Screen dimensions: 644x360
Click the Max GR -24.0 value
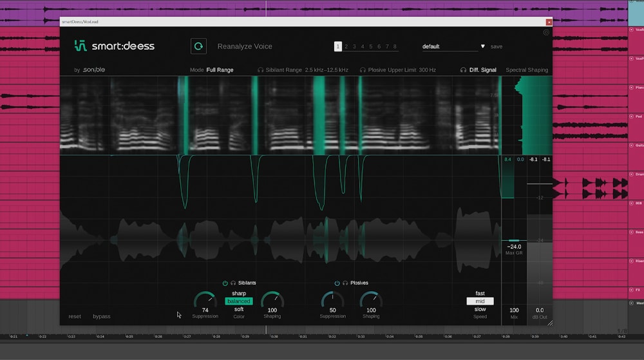(514, 247)
